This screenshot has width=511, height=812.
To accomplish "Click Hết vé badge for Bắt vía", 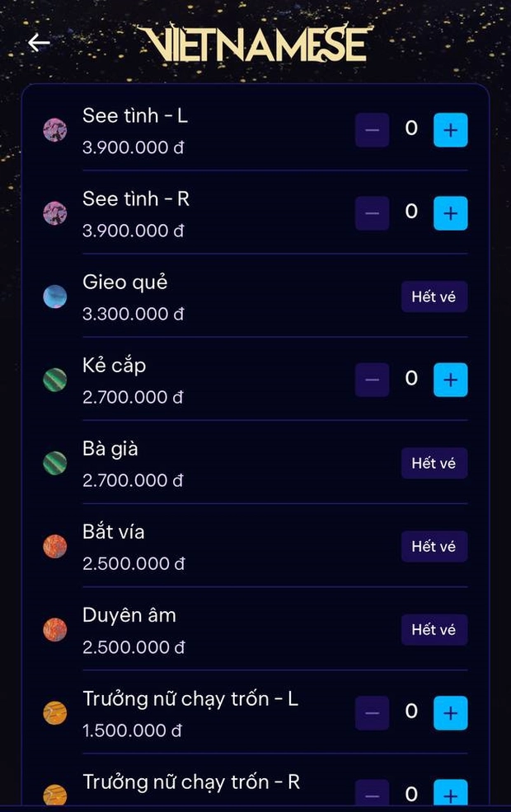I will click(x=434, y=546).
